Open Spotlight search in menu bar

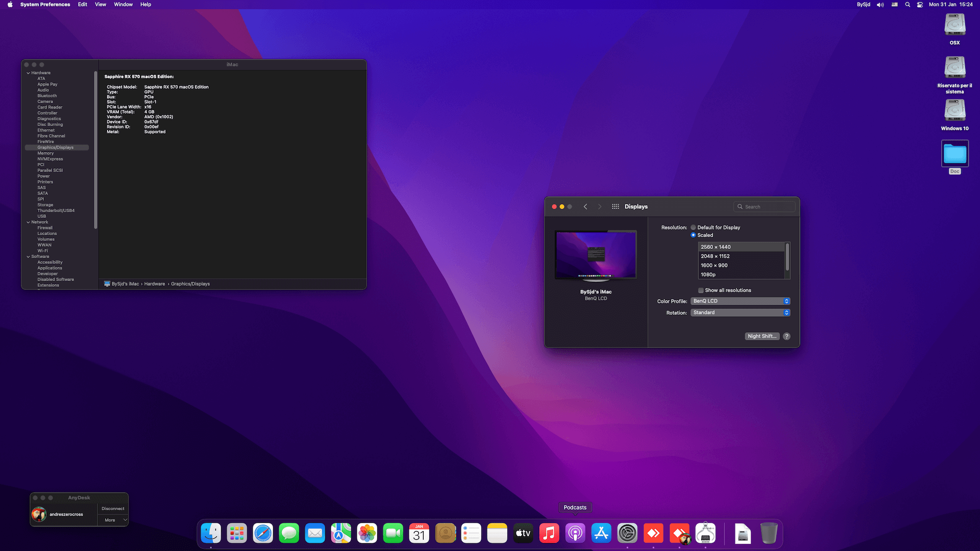[908, 5]
